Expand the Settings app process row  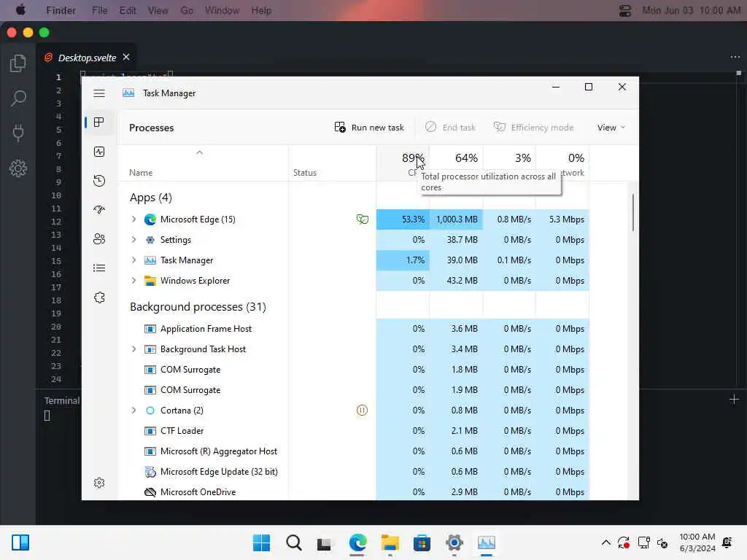(x=134, y=239)
